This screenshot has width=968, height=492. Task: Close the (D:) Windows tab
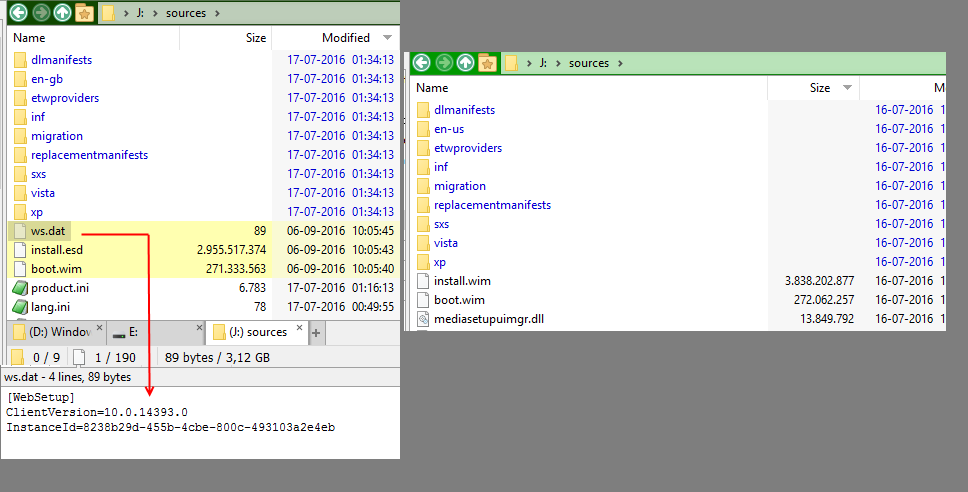point(99,328)
